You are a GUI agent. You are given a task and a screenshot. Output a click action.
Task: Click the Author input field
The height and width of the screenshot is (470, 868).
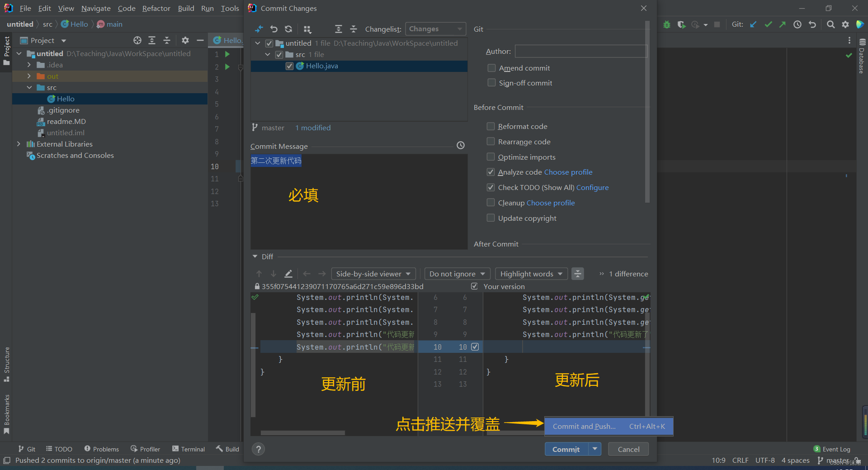point(581,51)
